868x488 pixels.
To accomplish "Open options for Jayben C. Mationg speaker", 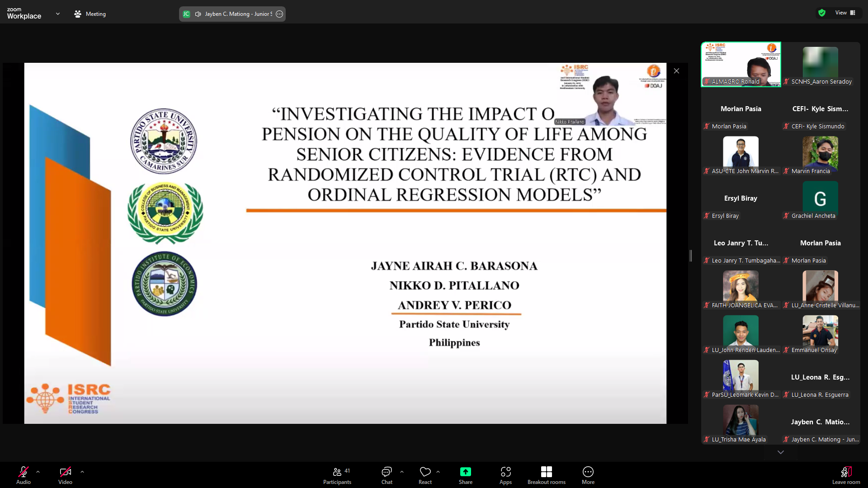I will (x=279, y=14).
